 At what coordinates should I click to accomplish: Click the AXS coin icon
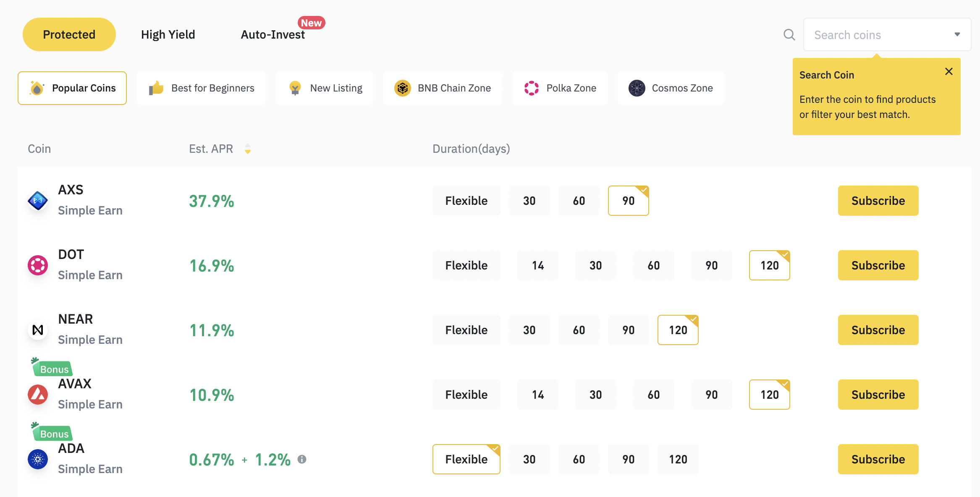click(x=38, y=201)
